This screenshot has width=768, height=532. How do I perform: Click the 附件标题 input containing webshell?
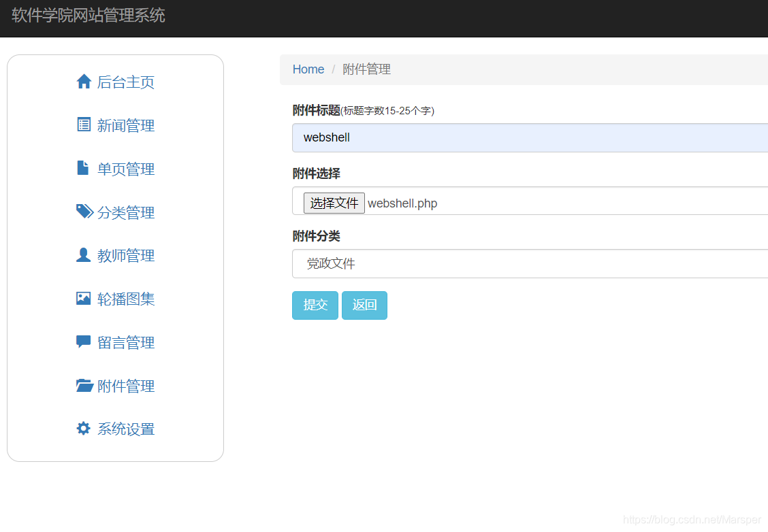click(530, 137)
